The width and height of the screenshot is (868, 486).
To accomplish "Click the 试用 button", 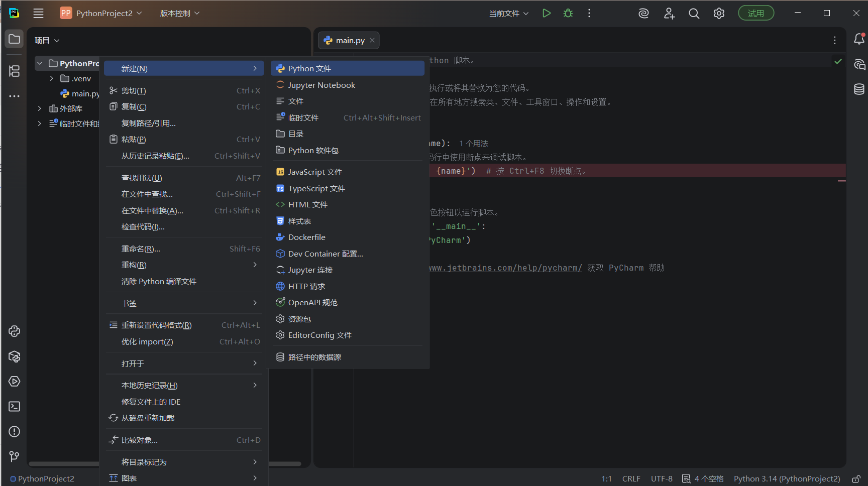I will tap(756, 13).
